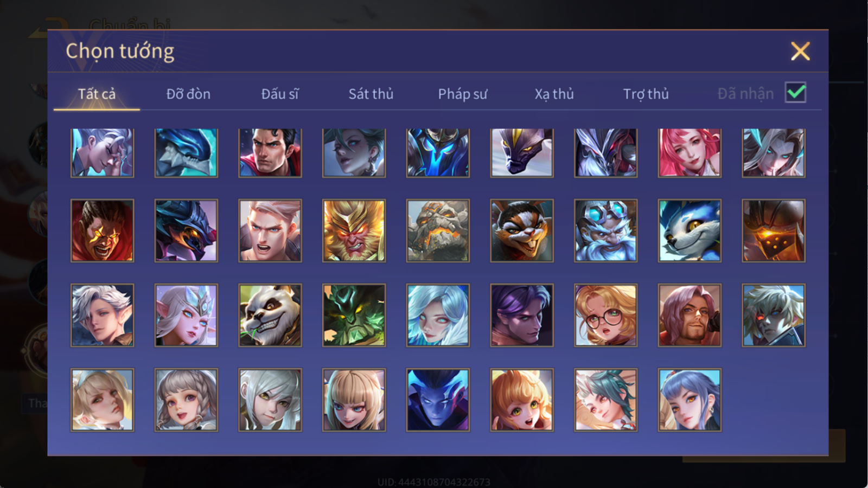Image resolution: width=868 pixels, height=488 pixels.
Task: Select the Superman hero portrait
Action: (x=270, y=153)
